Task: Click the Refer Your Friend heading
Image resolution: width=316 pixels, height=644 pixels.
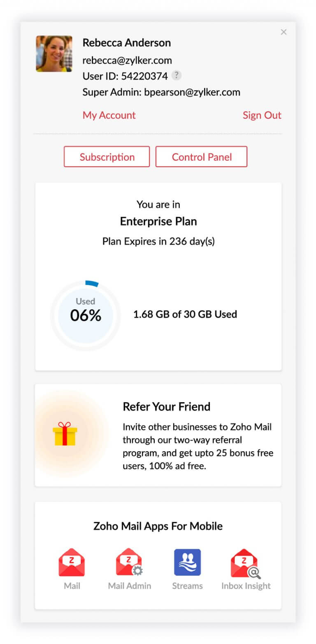Action: pos(166,407)
